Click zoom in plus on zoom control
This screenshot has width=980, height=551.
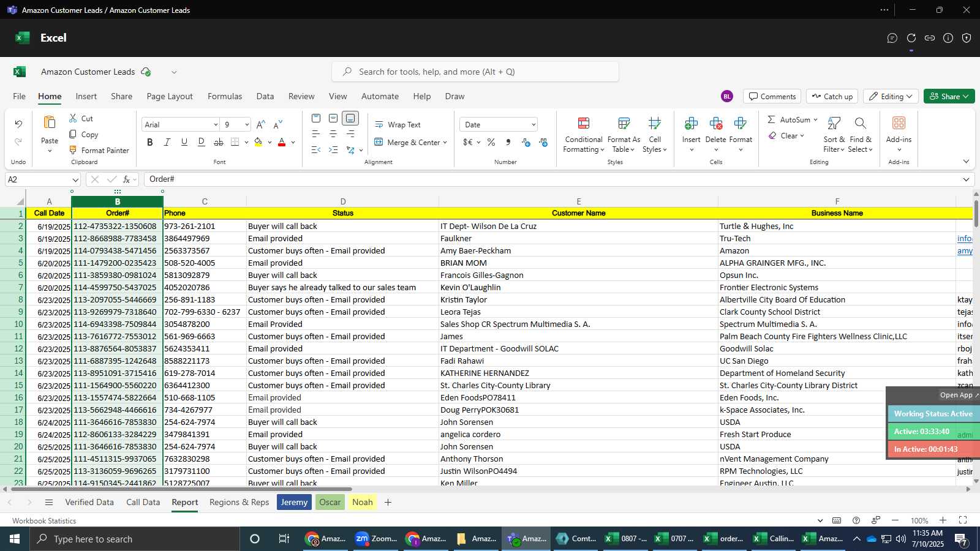943,520
